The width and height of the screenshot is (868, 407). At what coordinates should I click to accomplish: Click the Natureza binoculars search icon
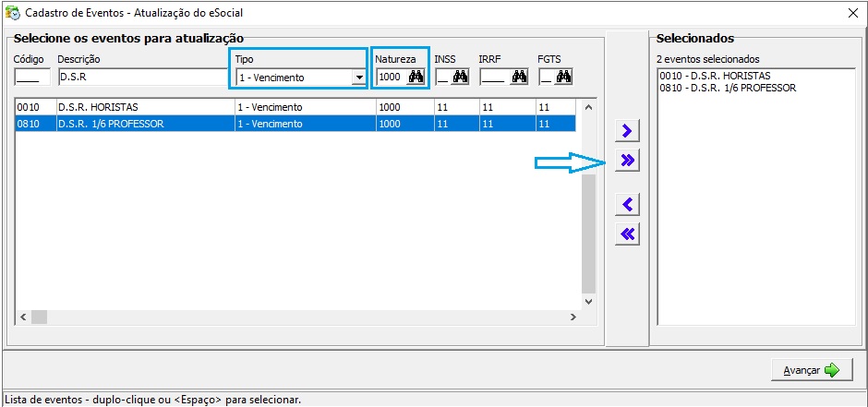point(416,78)
